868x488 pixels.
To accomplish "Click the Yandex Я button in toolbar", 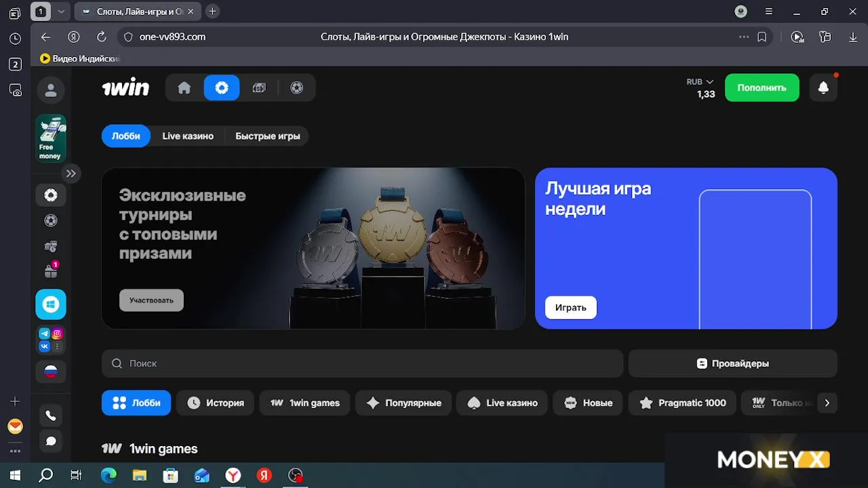I will click(74, 37).
